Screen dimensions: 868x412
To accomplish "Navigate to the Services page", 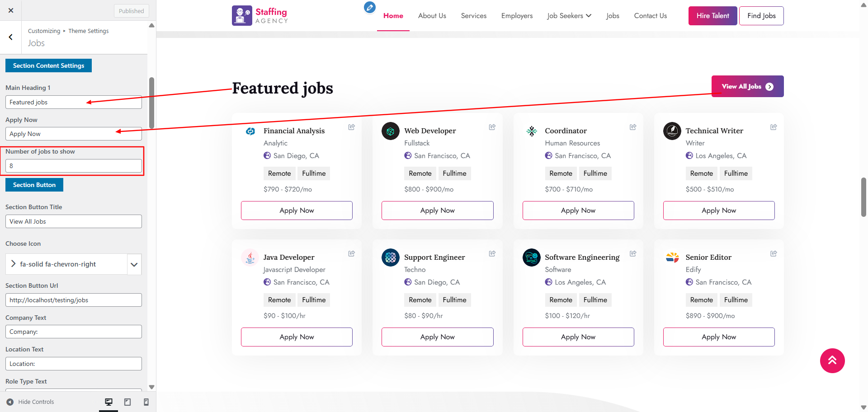I will 473,16.
